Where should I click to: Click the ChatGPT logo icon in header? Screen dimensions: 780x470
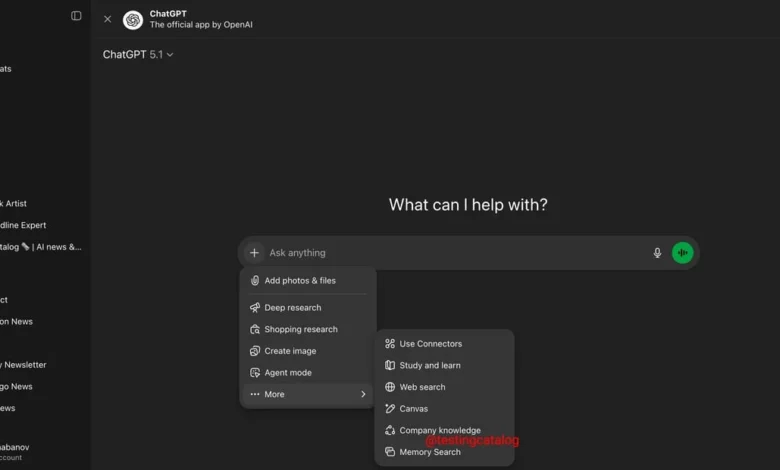[x=133, y=19]
